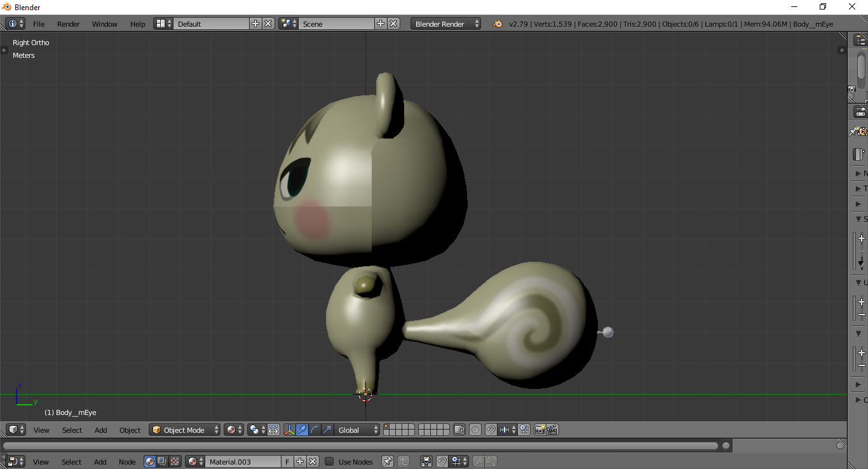
Task: Toggle proportional editing circle icon
Action: point(475,430)
